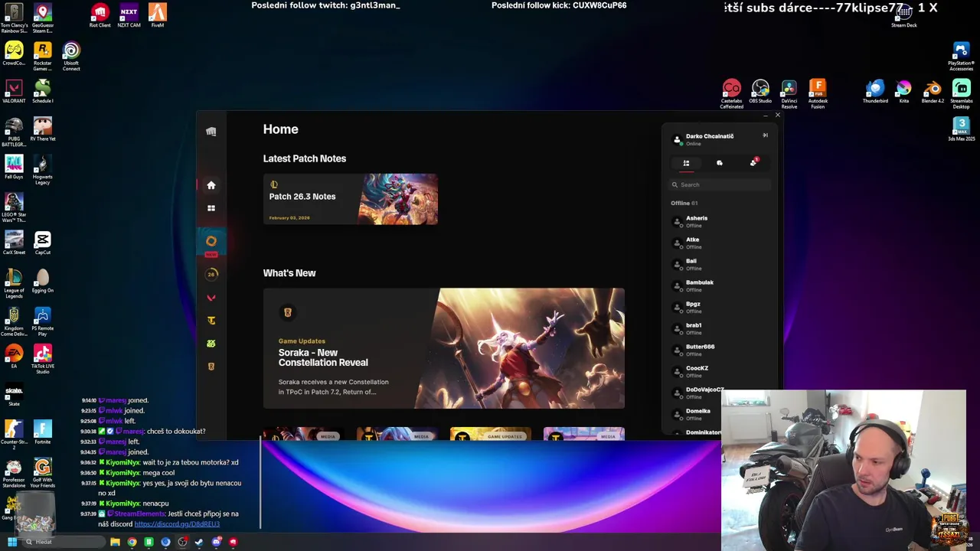Open Hogwarts Legacy desktop shortcut
Viewport: 980px width, 551px height.
(x=42, y=170)
